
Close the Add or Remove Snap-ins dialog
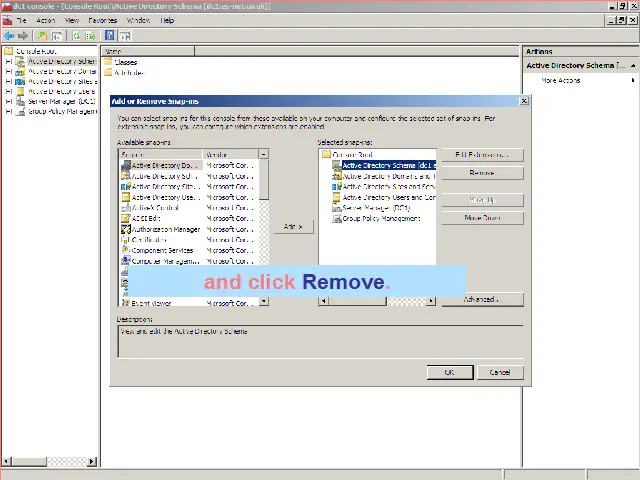524,101
